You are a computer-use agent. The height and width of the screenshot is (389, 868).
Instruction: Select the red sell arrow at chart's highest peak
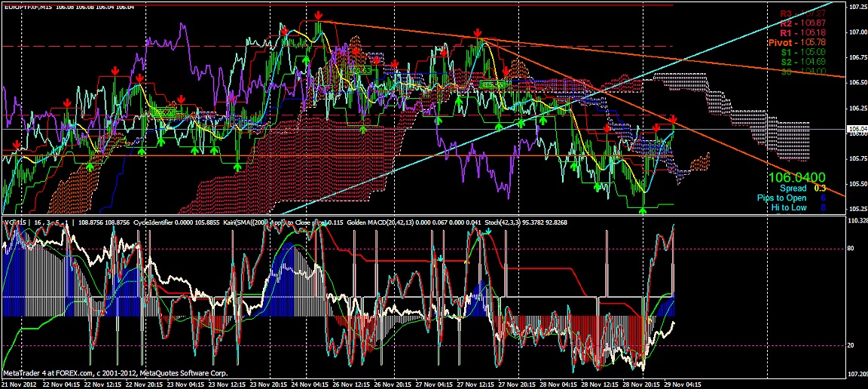(x=318, y=16)
